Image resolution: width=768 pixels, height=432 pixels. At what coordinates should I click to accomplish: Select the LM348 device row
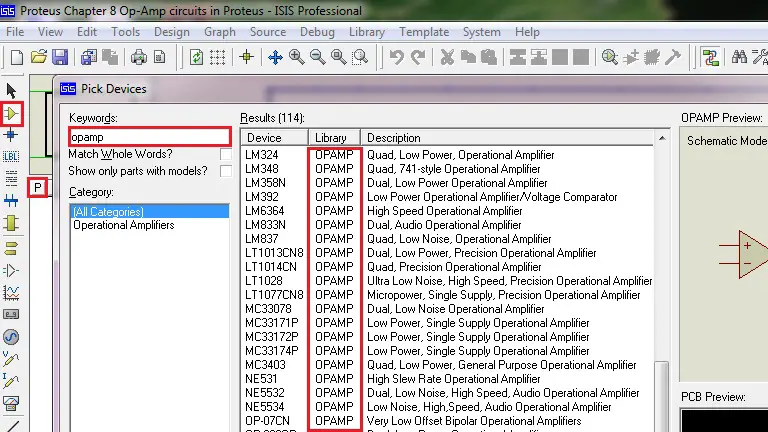(447, 169)
